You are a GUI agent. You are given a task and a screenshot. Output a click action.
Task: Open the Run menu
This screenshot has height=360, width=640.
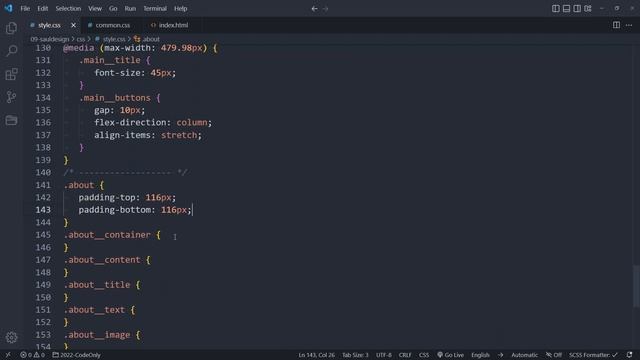coord(130,9)
